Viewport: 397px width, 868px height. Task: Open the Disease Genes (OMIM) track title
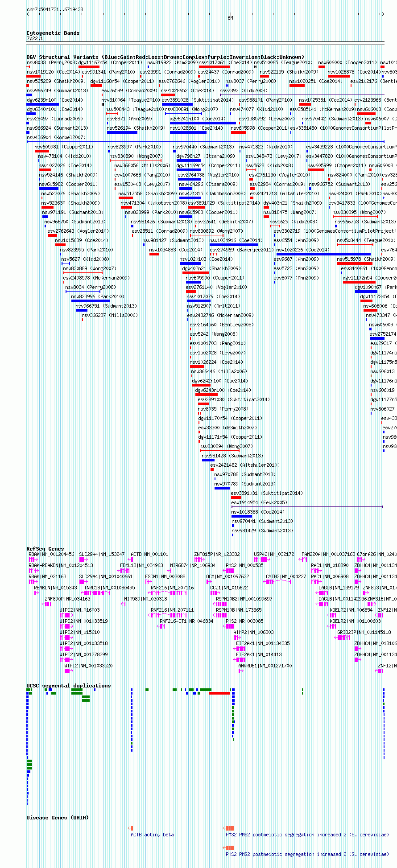[58, 818]
